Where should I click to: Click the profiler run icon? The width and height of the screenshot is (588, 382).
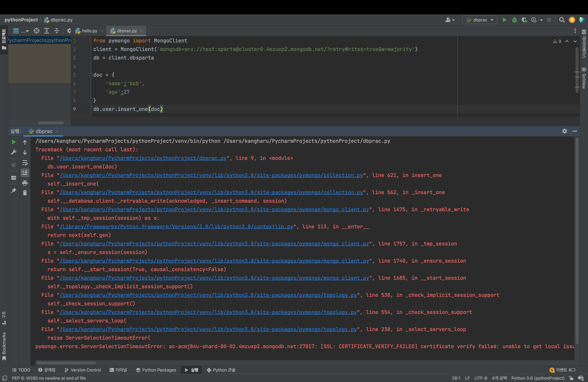tap(534, 20)
